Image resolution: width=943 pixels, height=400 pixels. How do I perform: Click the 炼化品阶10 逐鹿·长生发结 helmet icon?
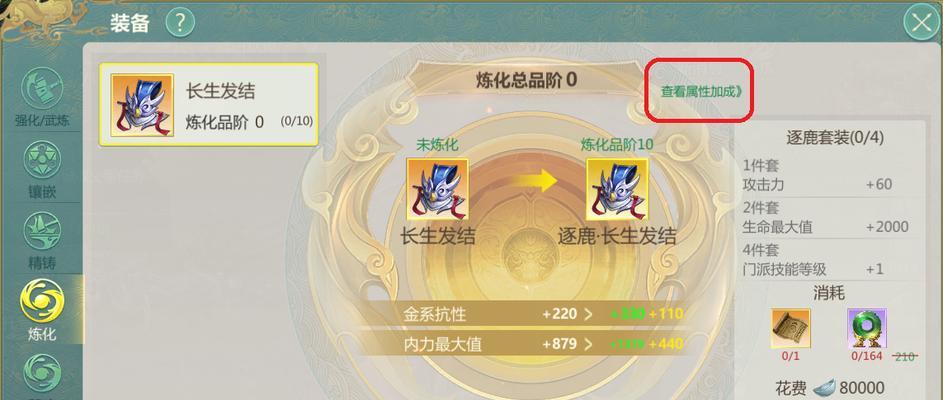[617, 189]
